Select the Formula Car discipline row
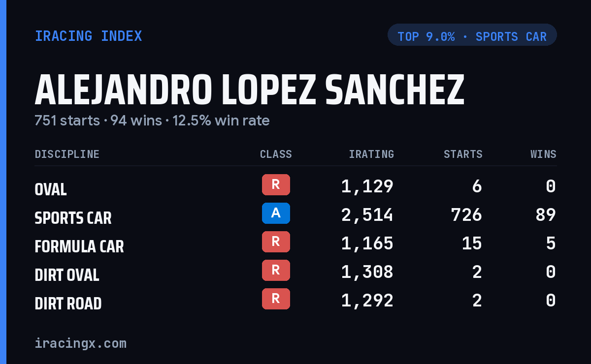Viewport: 591px width, 364px height. (295, 243)
